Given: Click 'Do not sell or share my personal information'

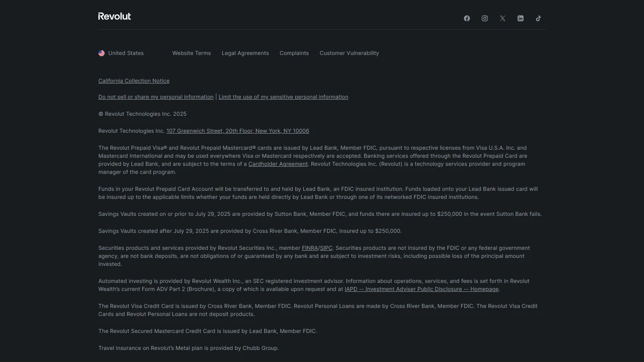Looking at the screenshot, I should pos(156,97).
